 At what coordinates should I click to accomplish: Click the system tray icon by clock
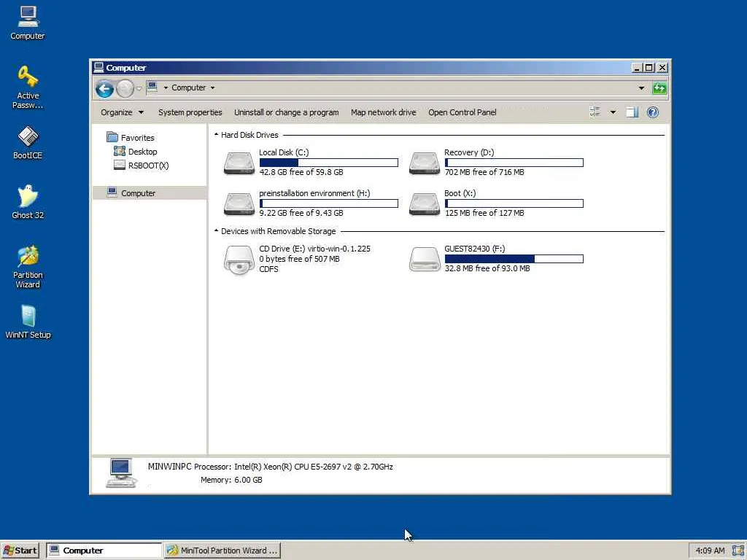pos(738,551)
